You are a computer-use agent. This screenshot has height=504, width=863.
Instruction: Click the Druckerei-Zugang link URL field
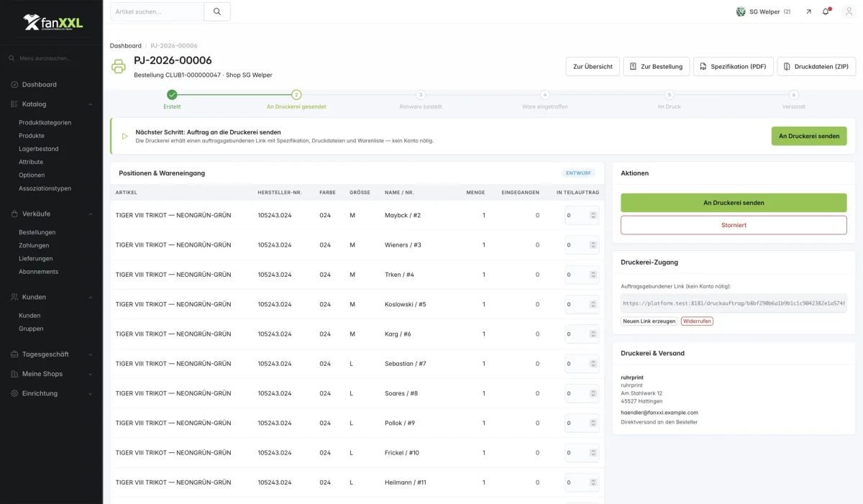coord(734,303)
